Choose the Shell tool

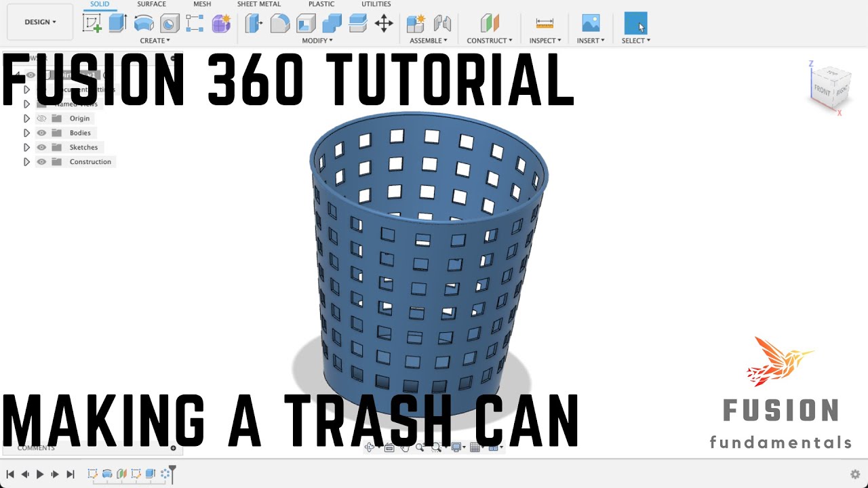coord(306,24)
